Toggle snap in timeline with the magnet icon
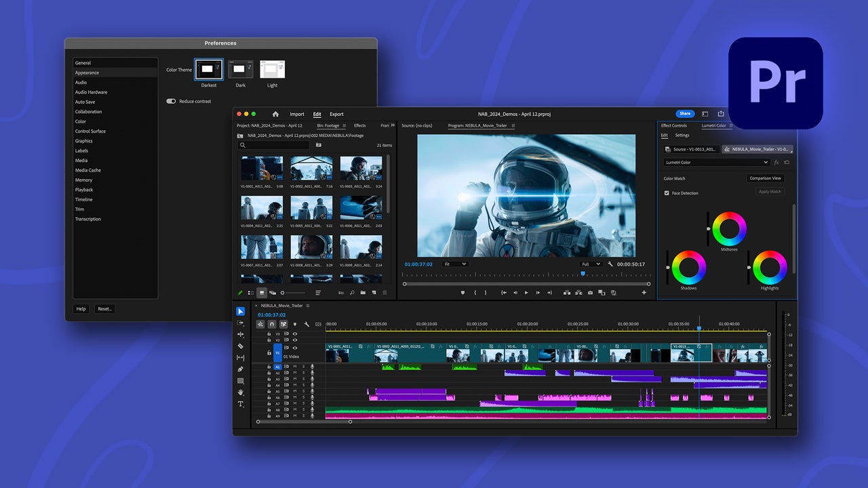Image resolution: width=868 pixels, height=488 pixels. tap(271, 325)
